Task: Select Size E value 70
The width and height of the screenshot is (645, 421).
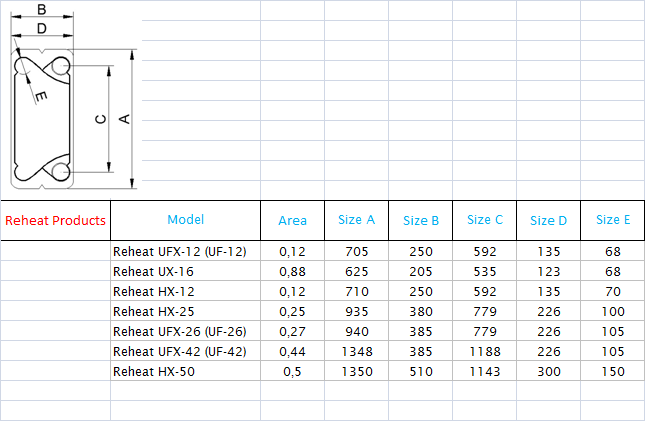Action: tap(613, 291)
